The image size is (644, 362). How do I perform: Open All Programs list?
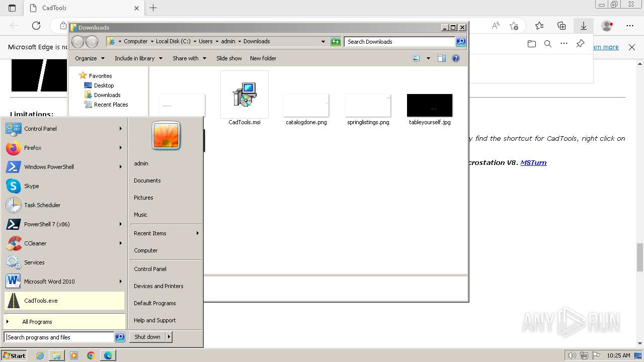(x=64, y=322)
